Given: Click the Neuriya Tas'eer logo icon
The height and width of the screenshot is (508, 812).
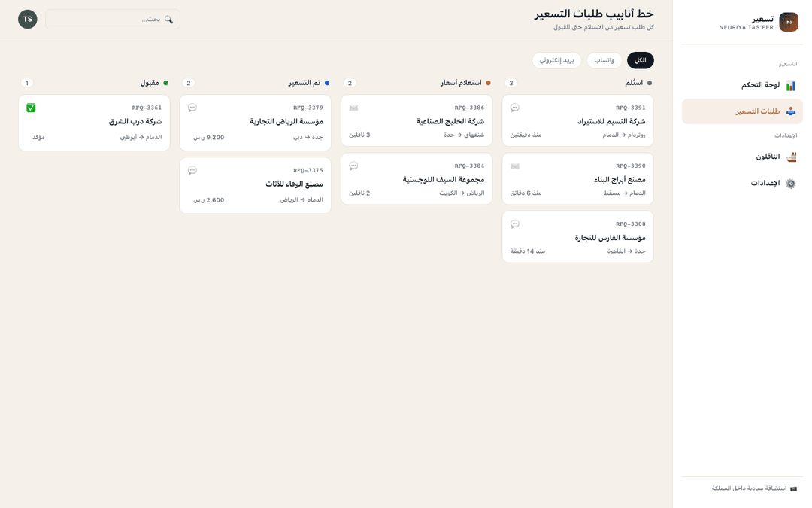Looking at the screenshot, I should [788, 23].
